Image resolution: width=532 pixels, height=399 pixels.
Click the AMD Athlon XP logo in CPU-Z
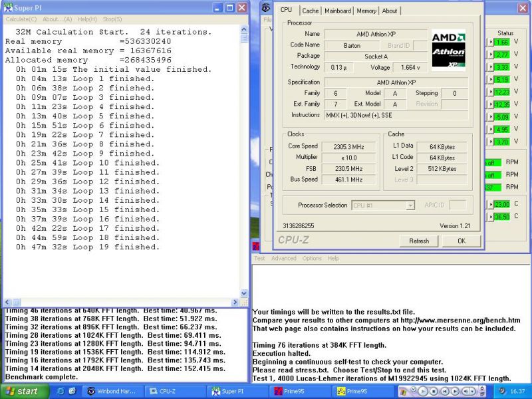pos(448,51)
